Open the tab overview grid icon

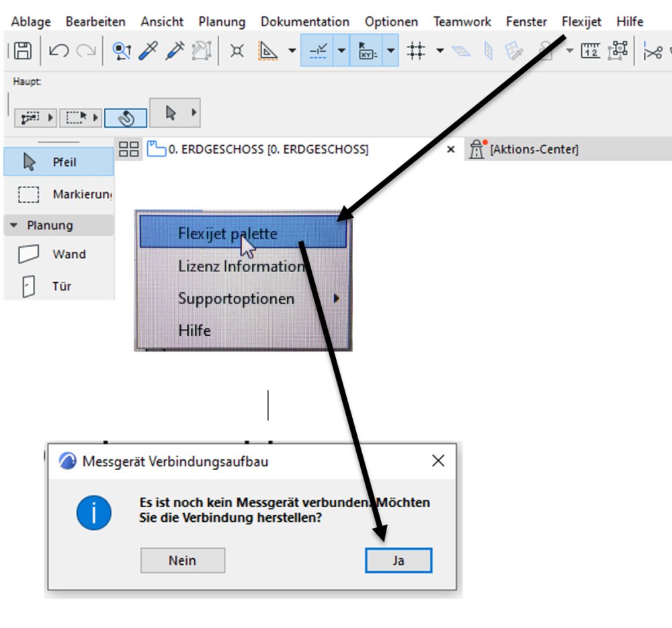[128, 149]
